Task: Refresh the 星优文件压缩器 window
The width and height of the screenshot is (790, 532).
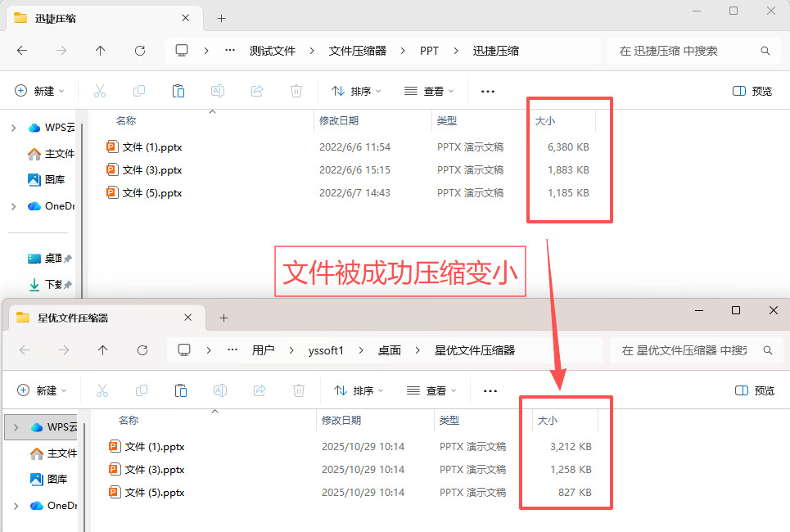Action: (142, 350)
